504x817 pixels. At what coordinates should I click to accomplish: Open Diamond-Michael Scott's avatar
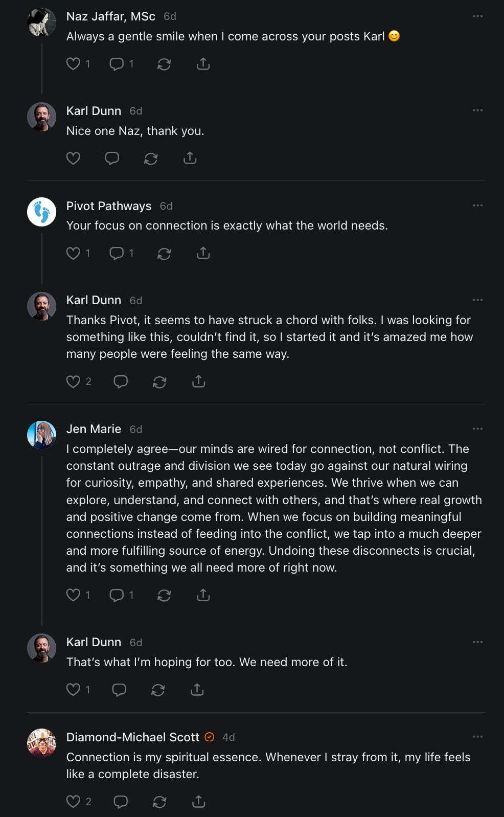point(41,743)
